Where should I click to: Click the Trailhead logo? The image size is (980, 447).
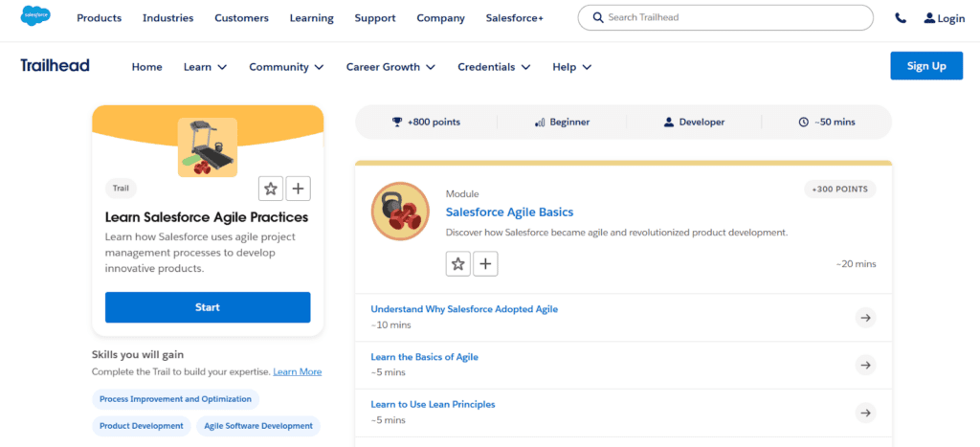tap(55, 66)
